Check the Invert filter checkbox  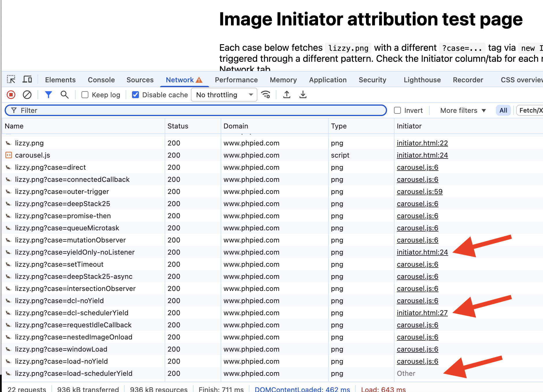tap(397, 110)
